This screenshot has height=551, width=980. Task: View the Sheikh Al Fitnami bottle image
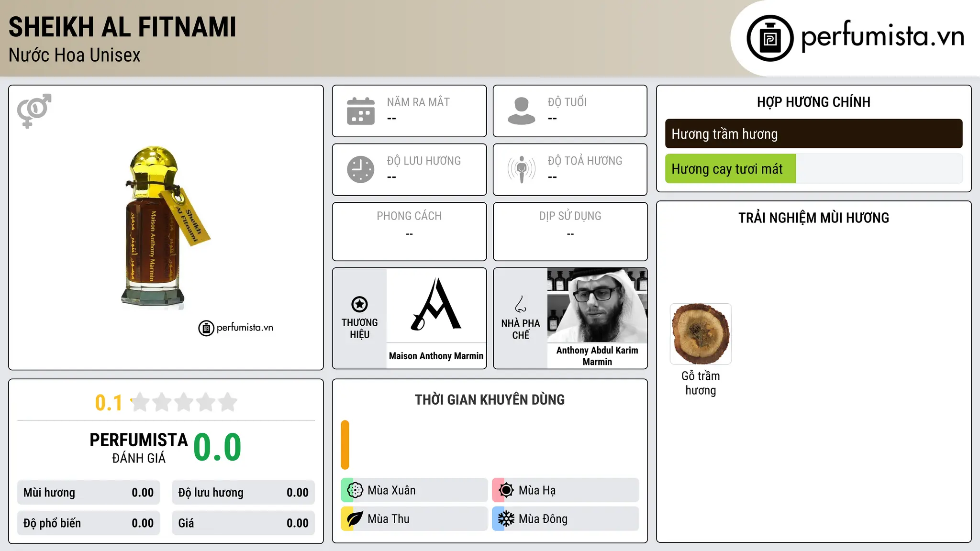166,228
